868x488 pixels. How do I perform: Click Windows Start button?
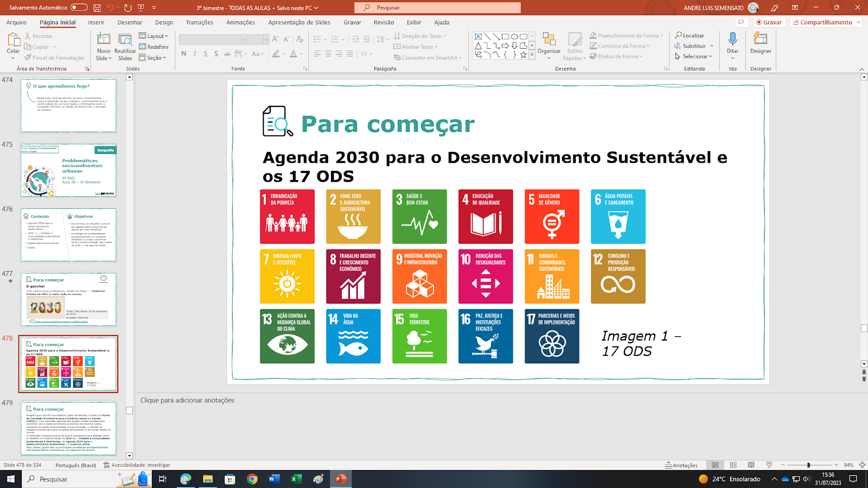pyautogui.click(x=10, y=479)
